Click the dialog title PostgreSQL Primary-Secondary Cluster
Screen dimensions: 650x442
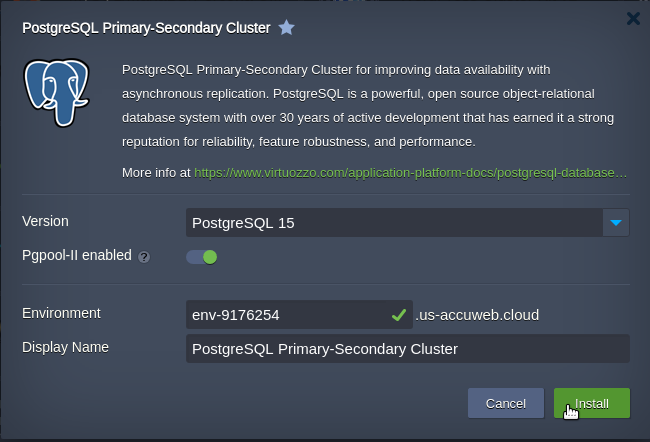pyautogui.click(x=146, y=28)
